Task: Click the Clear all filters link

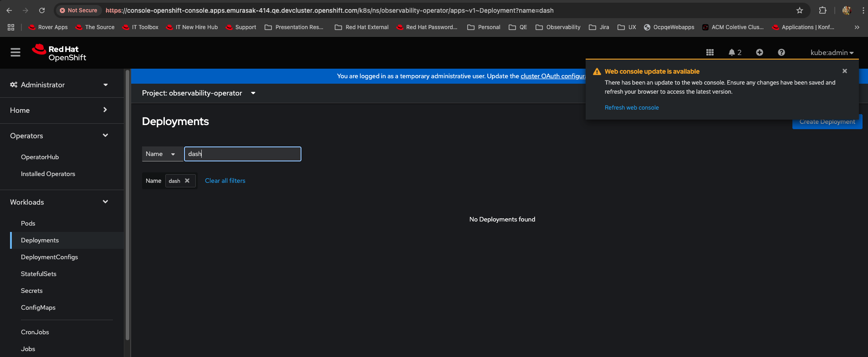Action: coord(225,181)
